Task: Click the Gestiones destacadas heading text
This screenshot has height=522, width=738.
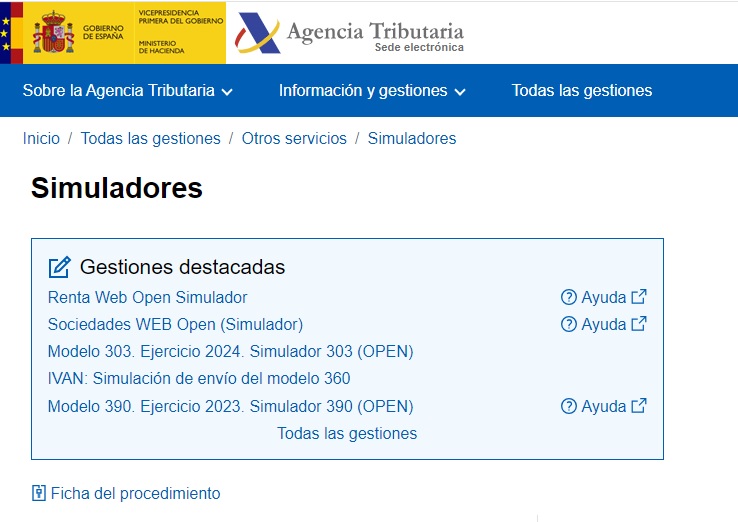Action: [x=183, y=267]
